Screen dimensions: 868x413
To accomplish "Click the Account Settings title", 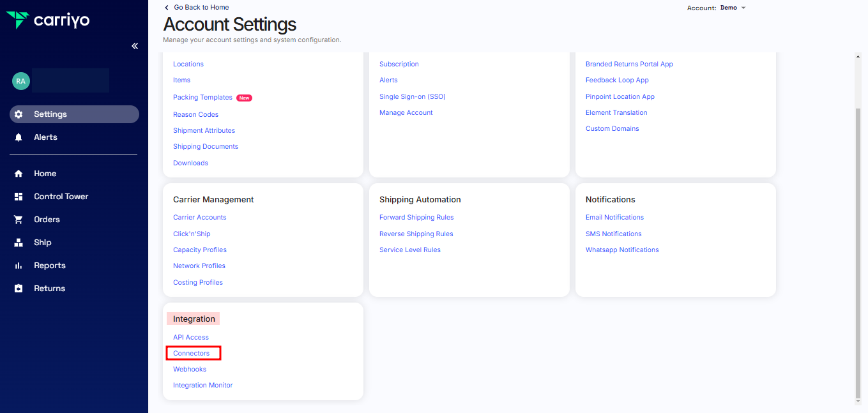I will [230, 24].
